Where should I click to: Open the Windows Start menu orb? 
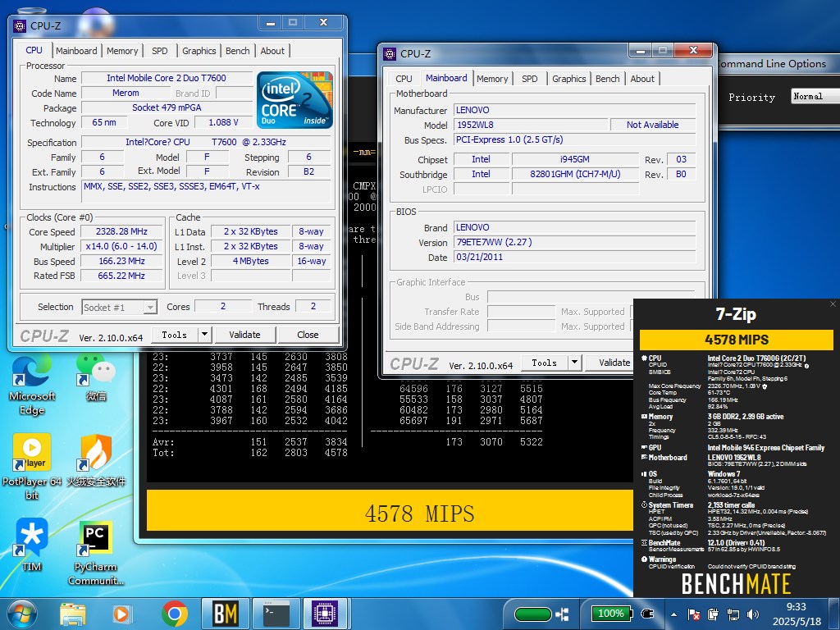[22, 614]
